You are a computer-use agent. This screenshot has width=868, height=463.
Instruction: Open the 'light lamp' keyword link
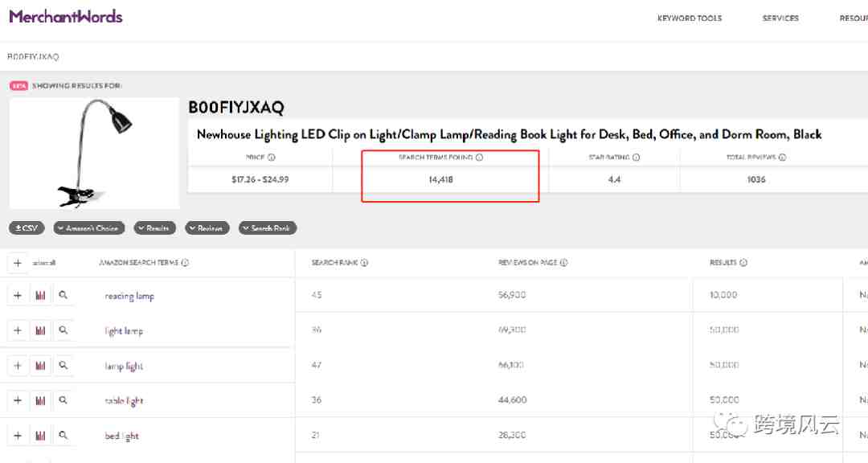[x=124, y=331]
